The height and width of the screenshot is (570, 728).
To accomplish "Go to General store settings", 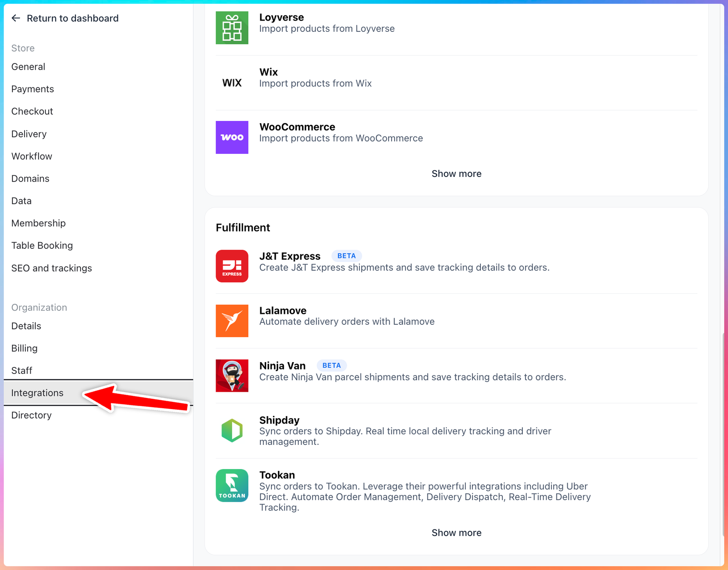I will (x=28, y=67).
